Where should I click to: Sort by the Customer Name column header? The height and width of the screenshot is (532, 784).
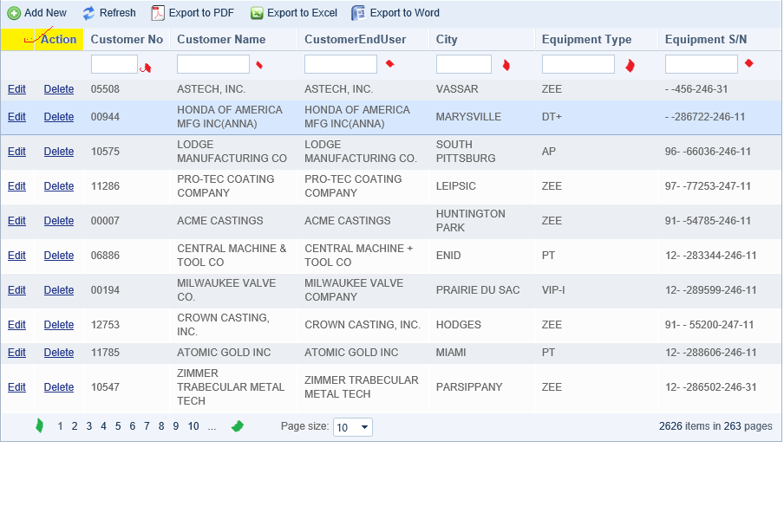[221, 40]
